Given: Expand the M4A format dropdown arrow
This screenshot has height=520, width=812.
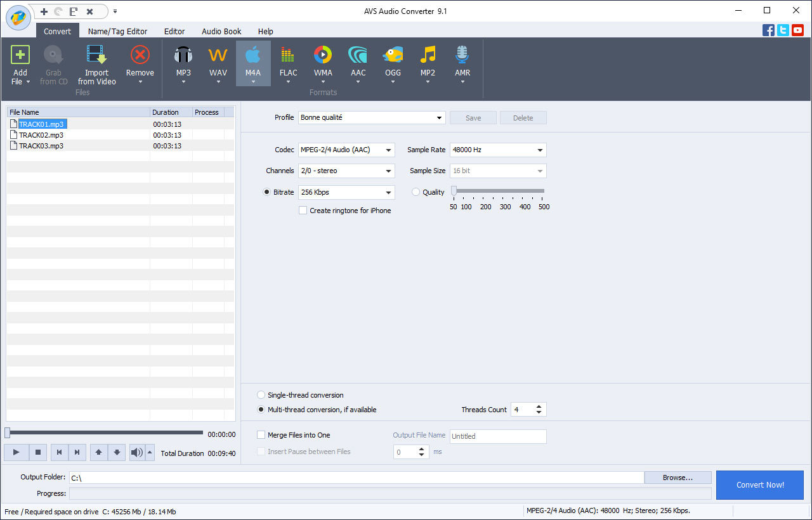Looking at the screenshot, I should pyautogui.click(x=253, y=82).
